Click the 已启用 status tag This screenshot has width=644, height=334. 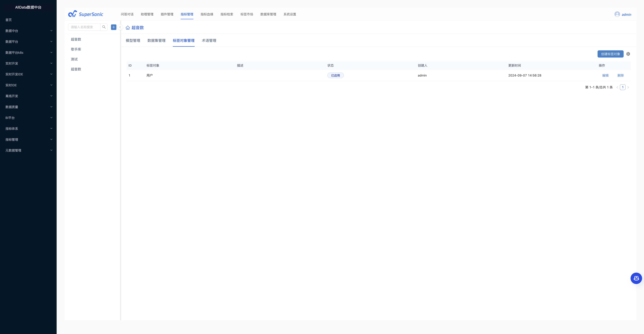point(335,75)
